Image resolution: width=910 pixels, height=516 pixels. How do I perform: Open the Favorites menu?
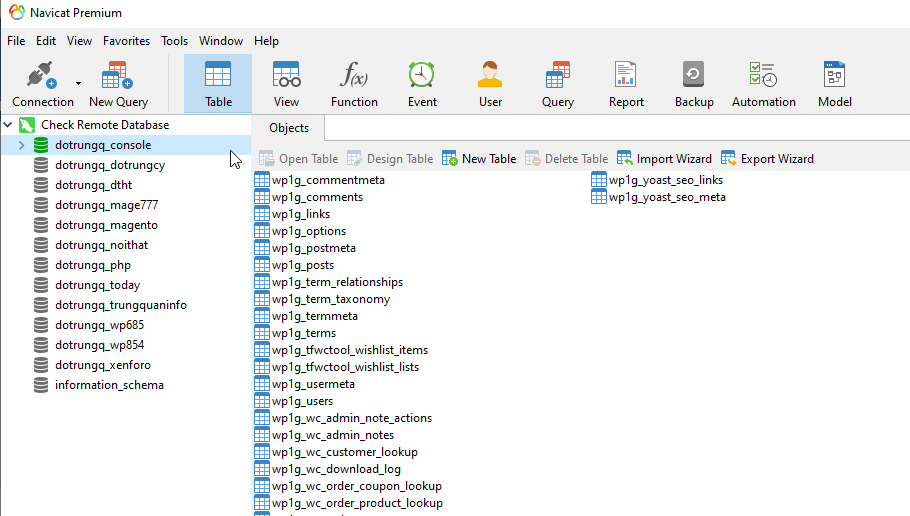[x=126, y=41]
